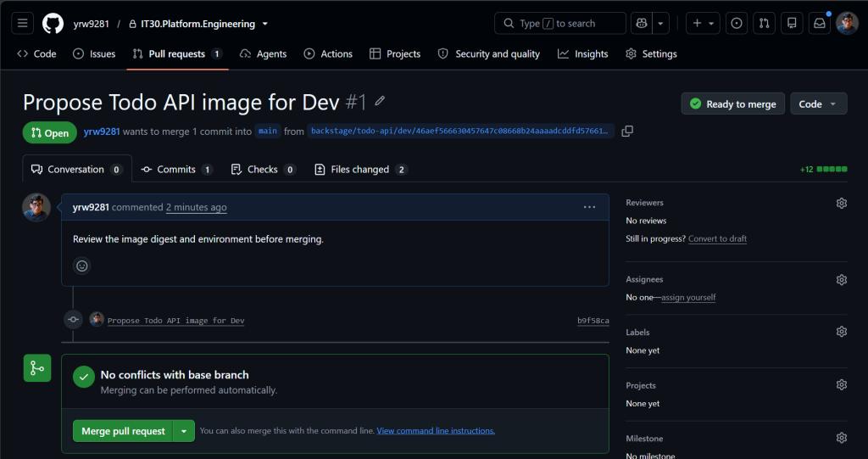Open the Agents tab
The image size is (868, 459).
click(264, 53)
